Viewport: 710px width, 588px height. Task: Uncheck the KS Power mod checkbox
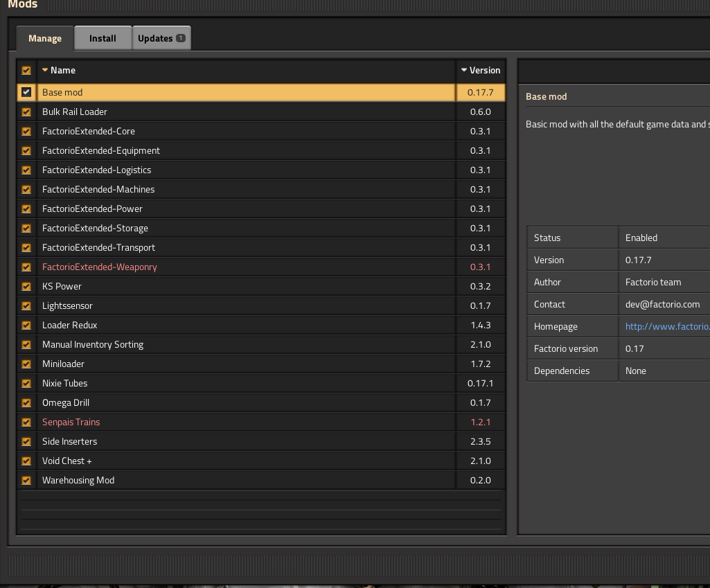click(x=26, y=287)
